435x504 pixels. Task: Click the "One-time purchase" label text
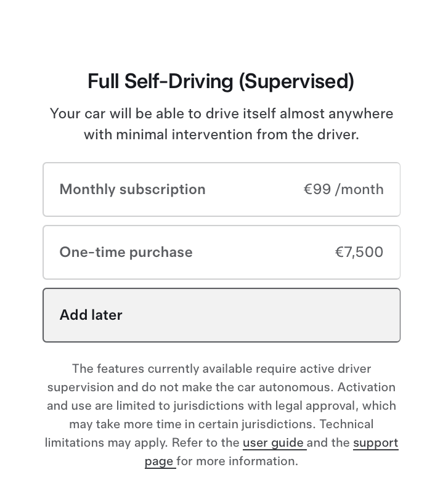(x=126, y=253)
